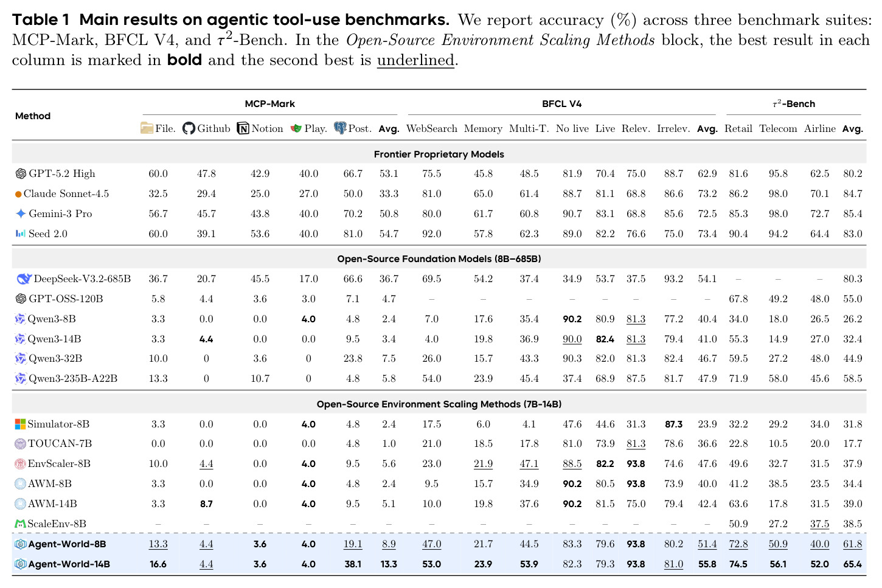882x588 pixels.
Task: Click the green icon beside ScaleEnv-8B
Action: point(20,524)
